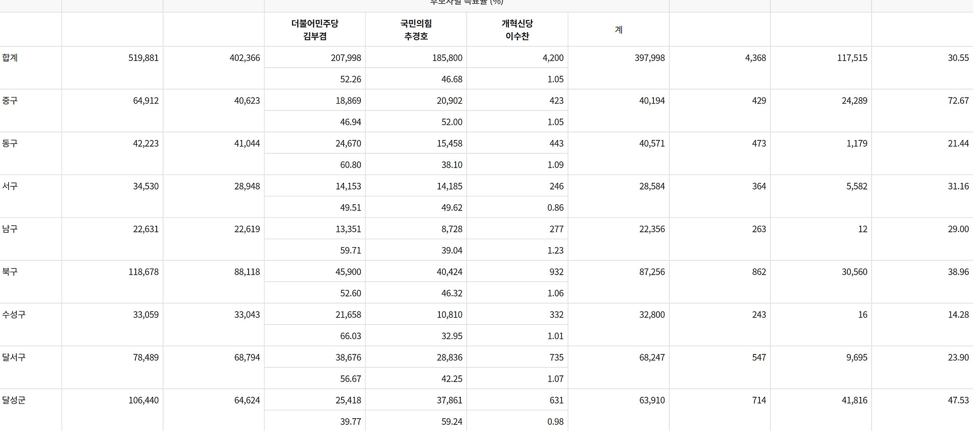Click the 중구 district row label
This screenshot has width=980, height=431.
10,101
